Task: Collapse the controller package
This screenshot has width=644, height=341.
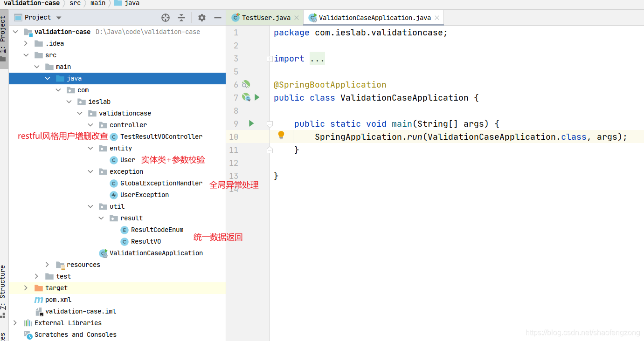Action: 90,125
